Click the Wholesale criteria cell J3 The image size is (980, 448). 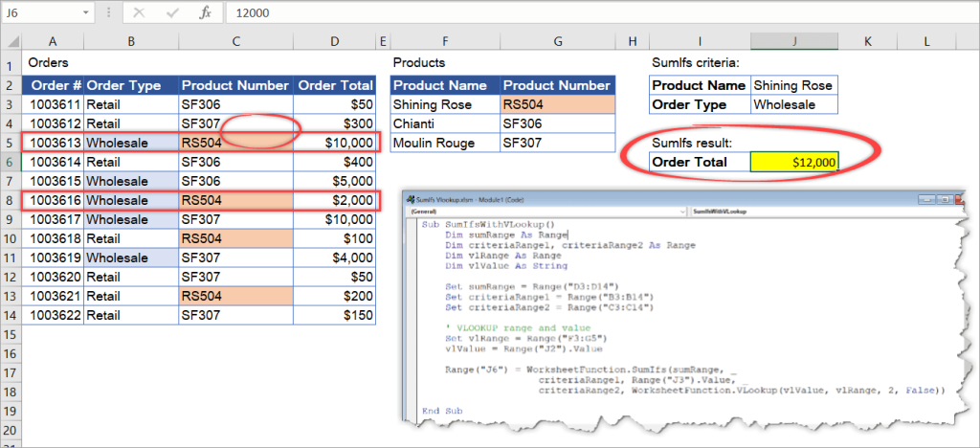[x=794, y=104]
